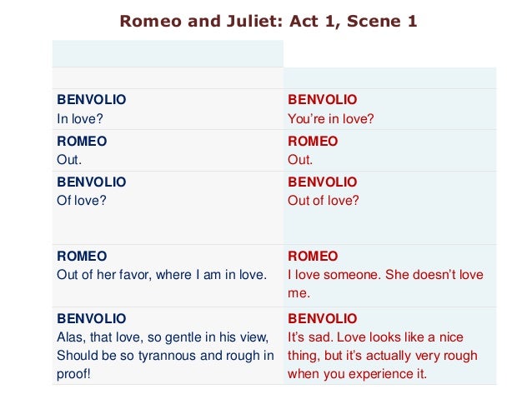Select the red 'Out.' line in right column
The width and height of the screenshot is (532, 399).
[300, 160]
